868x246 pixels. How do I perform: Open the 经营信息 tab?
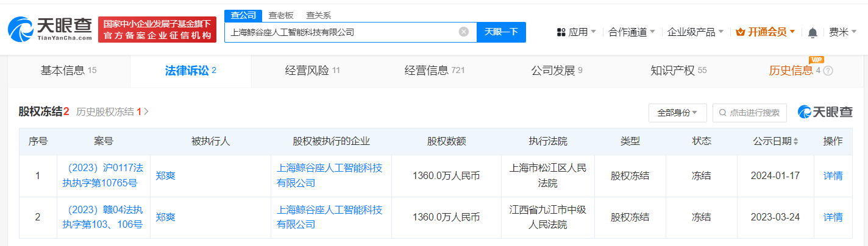click(435, 71)
